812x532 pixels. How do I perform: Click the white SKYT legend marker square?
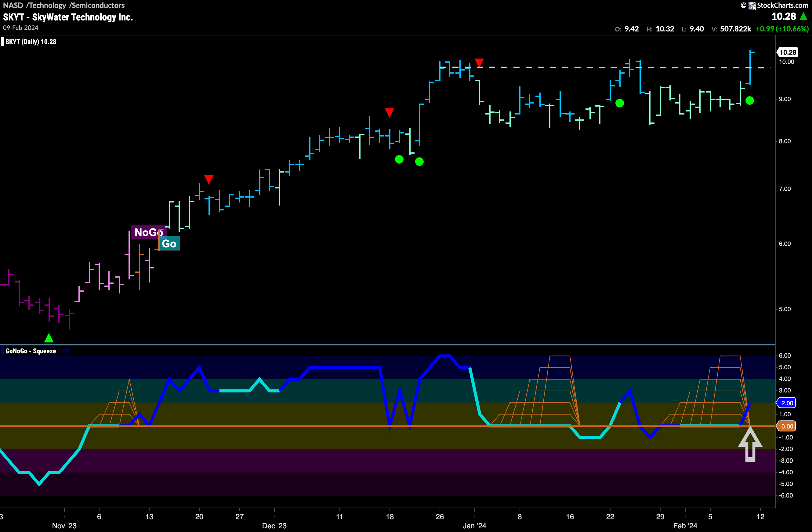click(3, 42)
